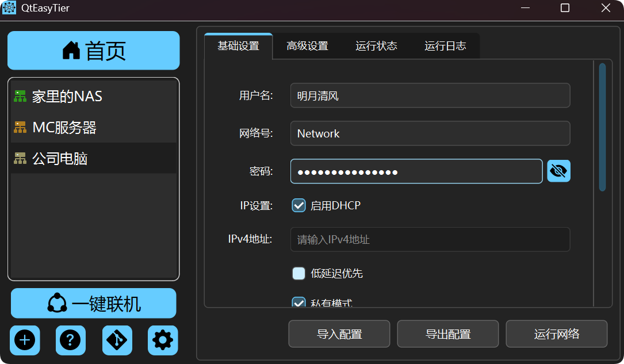Screen dimensions: 624x364
Task: Open settings with the gear icon
Action: (x=163, y=340)
